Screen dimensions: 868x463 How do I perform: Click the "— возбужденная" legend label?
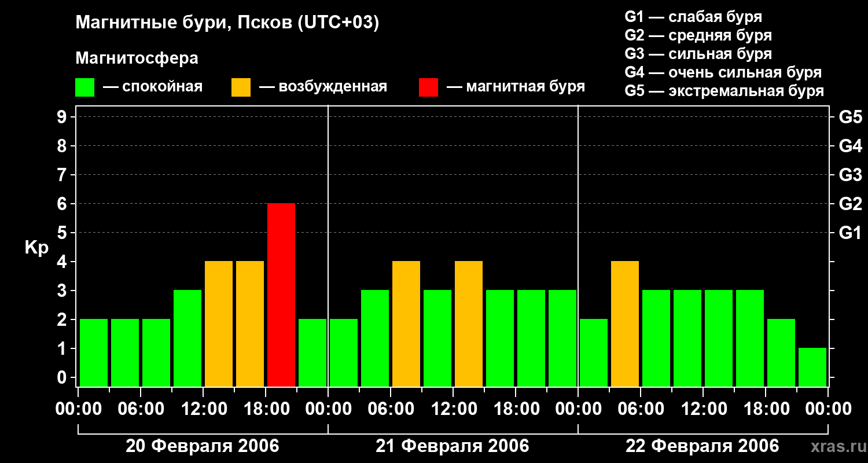tap(323, 87)
